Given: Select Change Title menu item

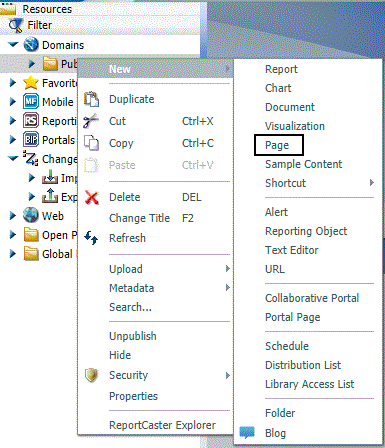Looking at the screenshot, I should 139,218.
